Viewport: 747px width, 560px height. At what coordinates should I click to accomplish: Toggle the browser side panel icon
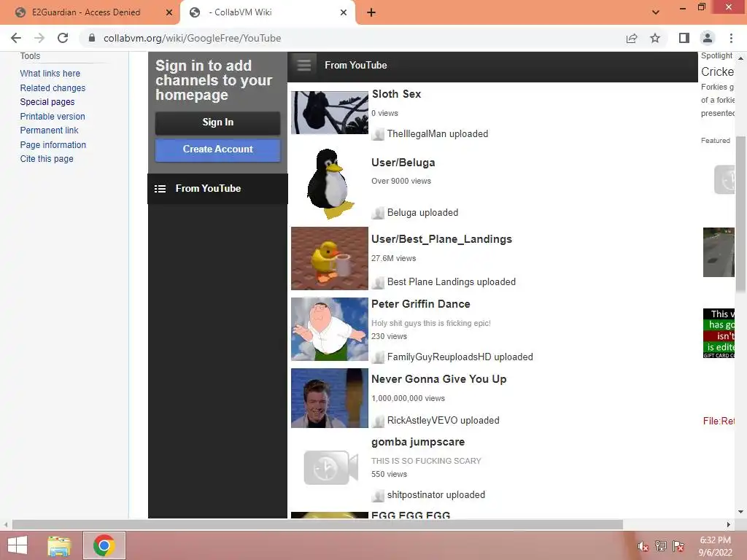pos(684,38)
